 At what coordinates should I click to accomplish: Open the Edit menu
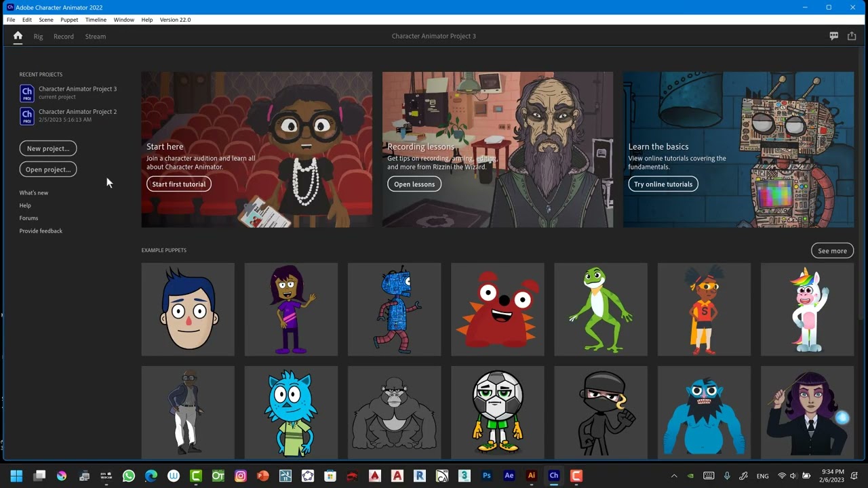tap(27, 20)
